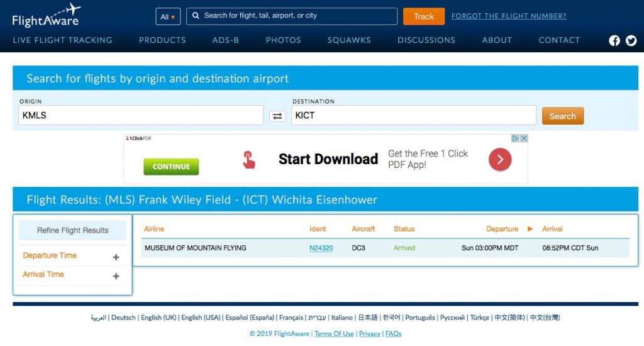Expand the Arrival Time filter
This screenshot has height=346, width=644.
tap(116, 276)
